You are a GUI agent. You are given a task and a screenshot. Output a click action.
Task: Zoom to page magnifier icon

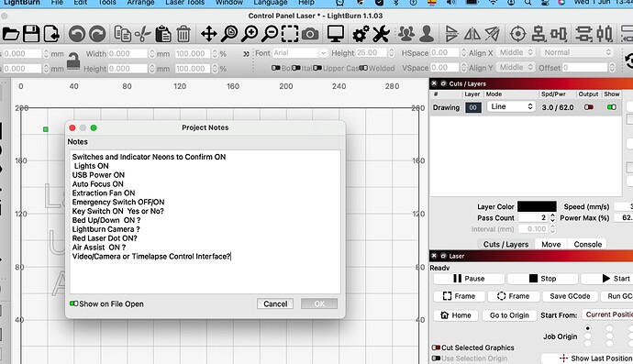229,34
